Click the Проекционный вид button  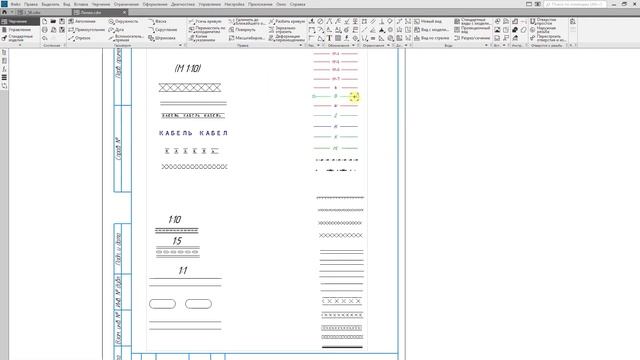(472, 29)
